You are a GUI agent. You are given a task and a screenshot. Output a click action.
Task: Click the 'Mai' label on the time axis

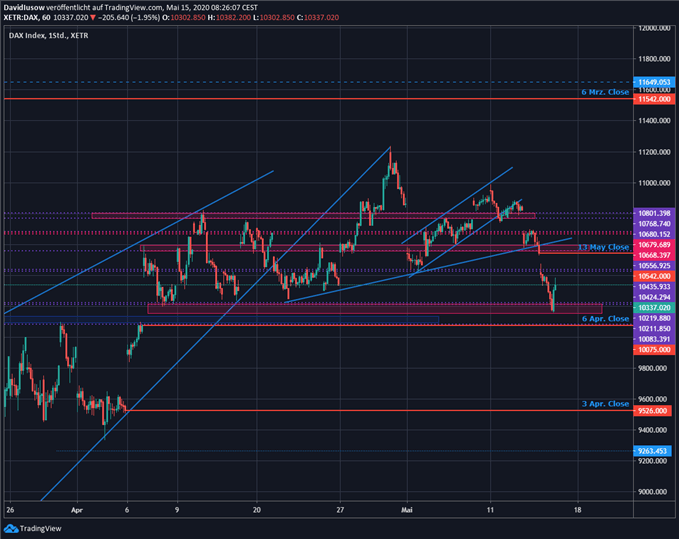click(407, 510)
